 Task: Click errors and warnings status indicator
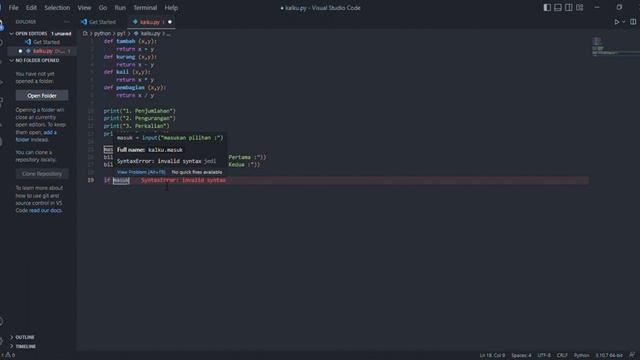click(x=9, y=355)
